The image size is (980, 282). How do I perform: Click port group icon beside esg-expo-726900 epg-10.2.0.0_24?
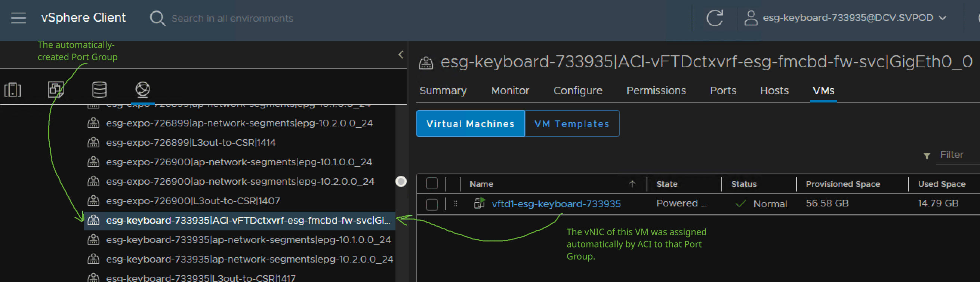click(x=93, y=181)
